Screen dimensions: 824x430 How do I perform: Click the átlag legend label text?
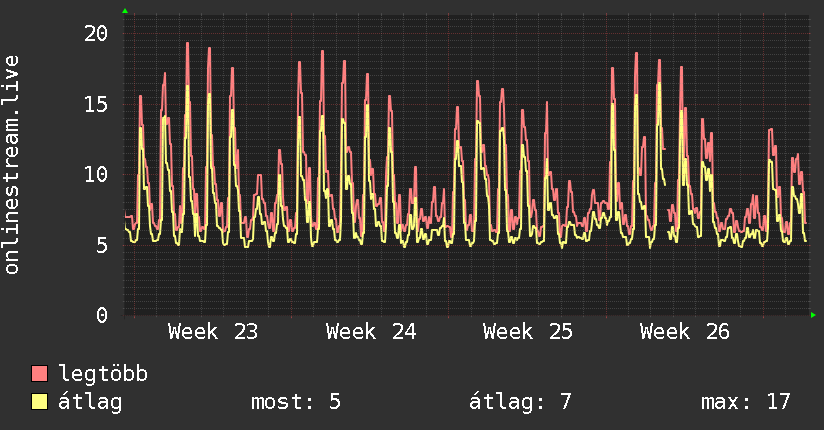tap(90, 402)
